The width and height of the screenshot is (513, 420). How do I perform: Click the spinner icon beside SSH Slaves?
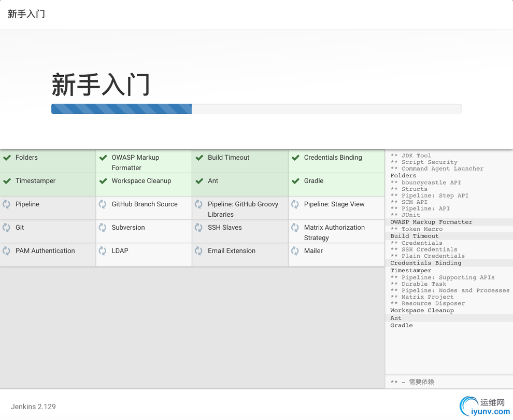click(199, 228)
